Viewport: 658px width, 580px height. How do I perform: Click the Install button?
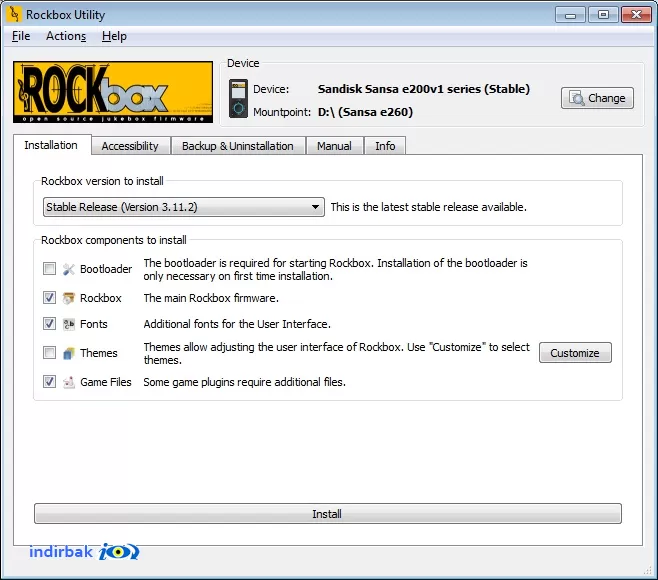pos(328,514)
